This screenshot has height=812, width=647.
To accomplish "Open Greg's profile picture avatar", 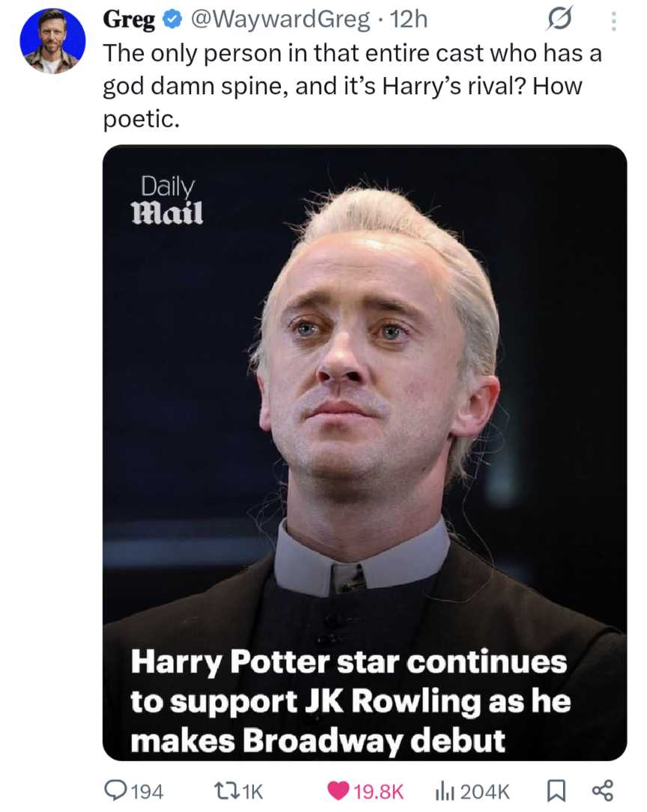I will [x=52, y=41].
